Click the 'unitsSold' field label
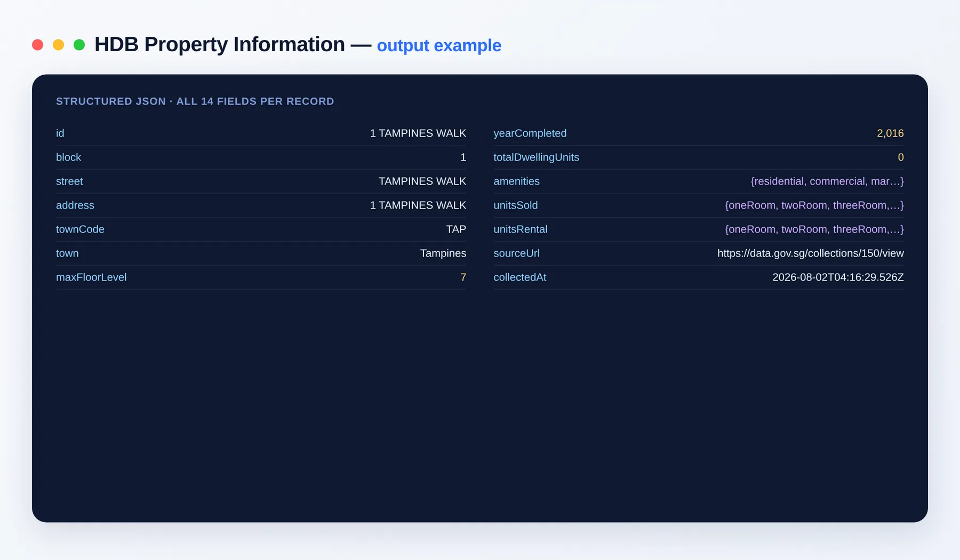The width and height of the screenshot is (960, 560). click(516, 205)
